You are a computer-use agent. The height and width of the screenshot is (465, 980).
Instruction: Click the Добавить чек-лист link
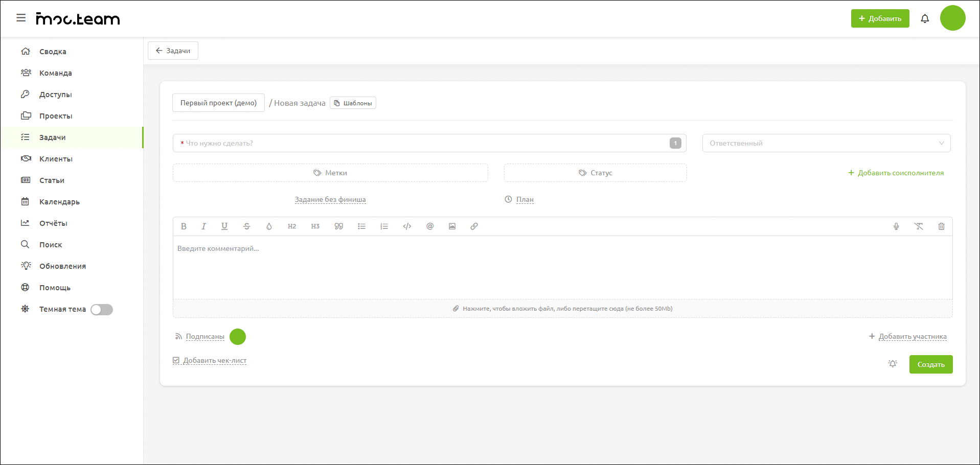pos(214,361)
